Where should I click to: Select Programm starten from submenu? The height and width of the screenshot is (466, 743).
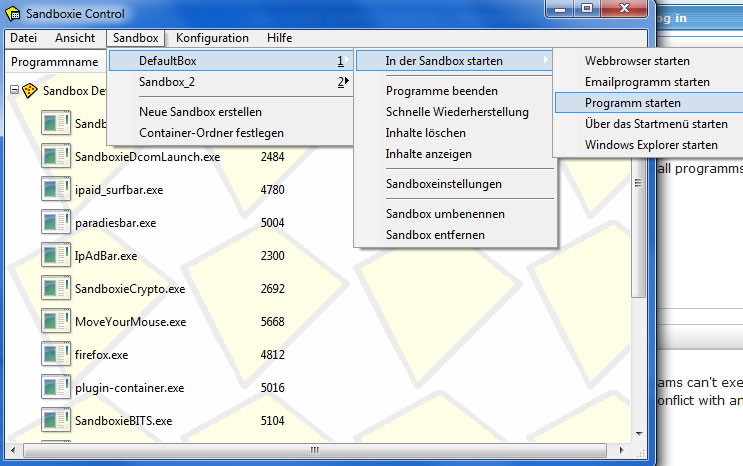pos(632,103)
